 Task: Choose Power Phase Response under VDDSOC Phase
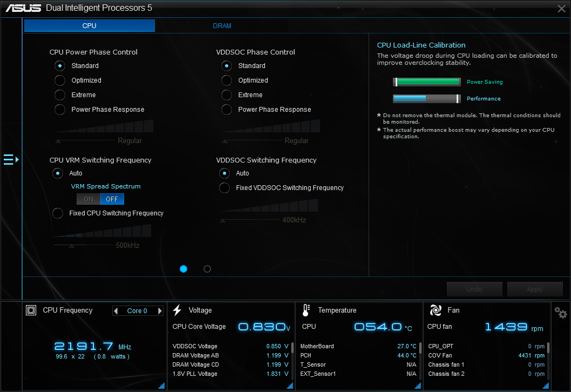pos(227,110)
